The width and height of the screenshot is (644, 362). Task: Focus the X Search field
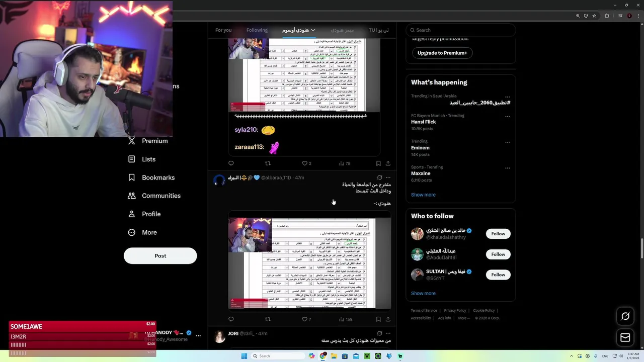(x=461, y=30)
